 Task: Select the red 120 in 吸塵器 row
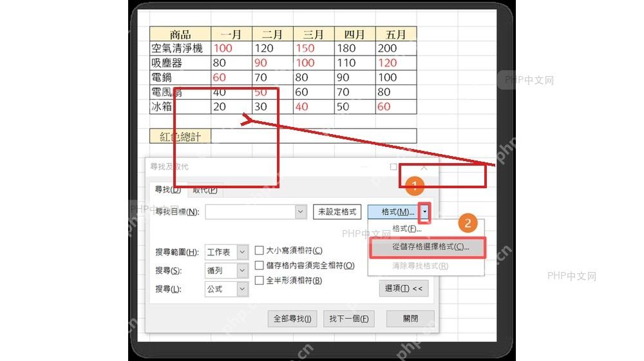click(396, 63)
